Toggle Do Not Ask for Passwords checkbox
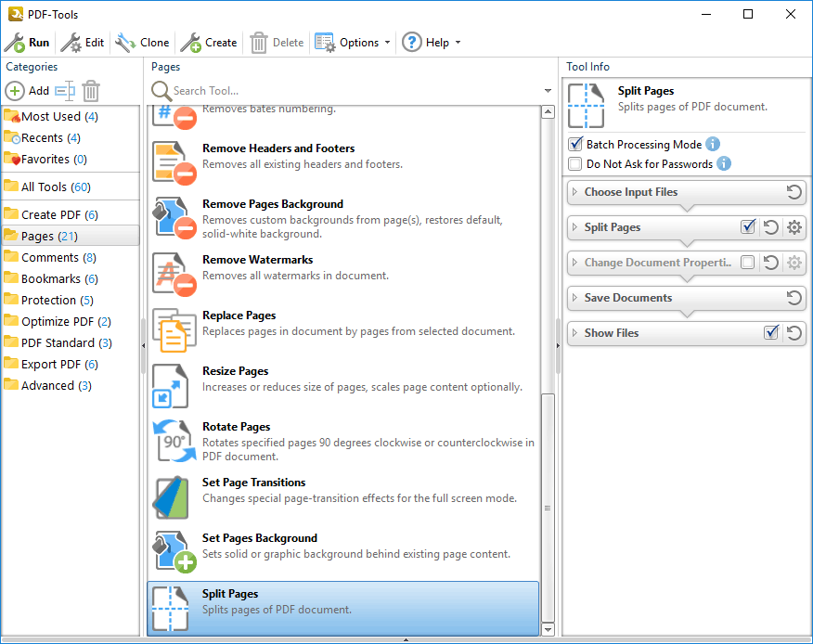 coord(575,164)
